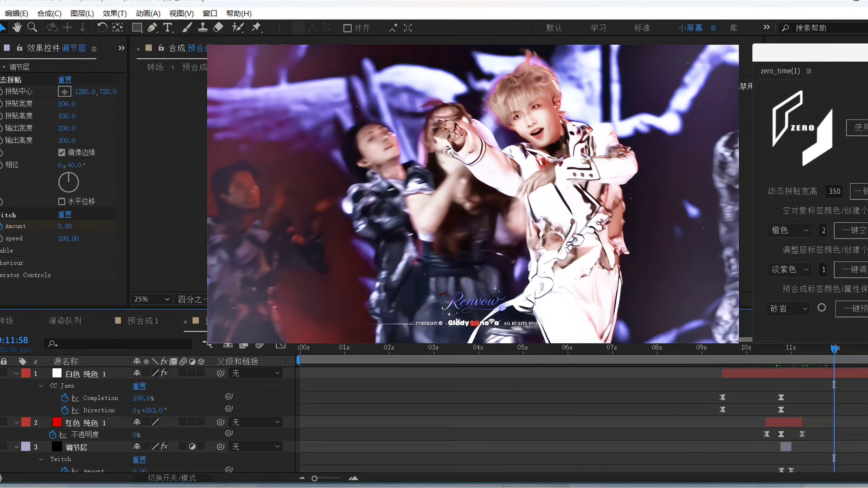Screen dimensions: 868x488
Task: Toggle the fx switch on 白色 纯色 1
Action: (164, 373)
